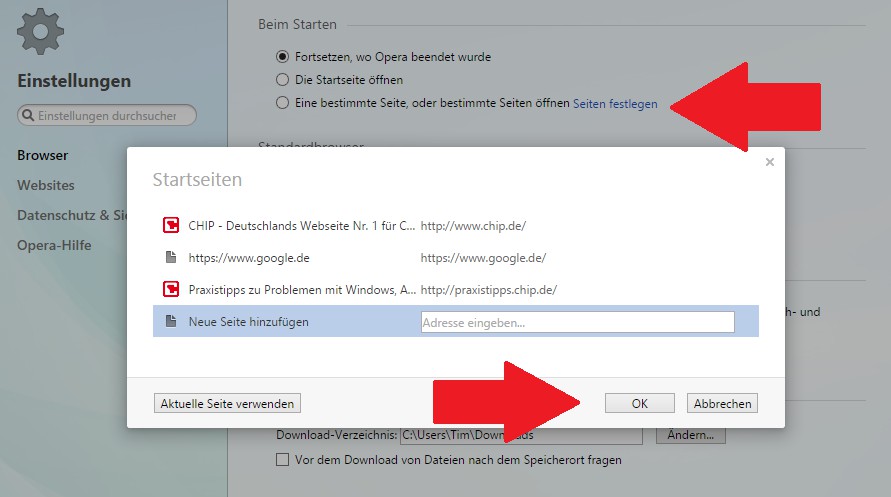
Task: Click the search magnifier icon in settings
Action: [28, 116]
